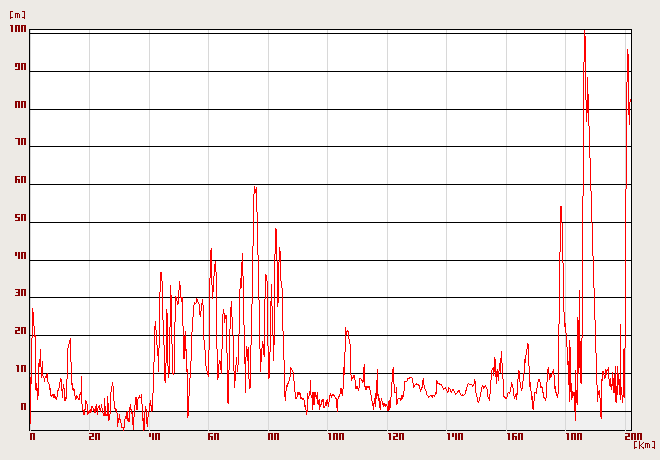This screenshot has height=460, width=660.
Task: Click the 120 km distance axis label
Action: [396, 437]
